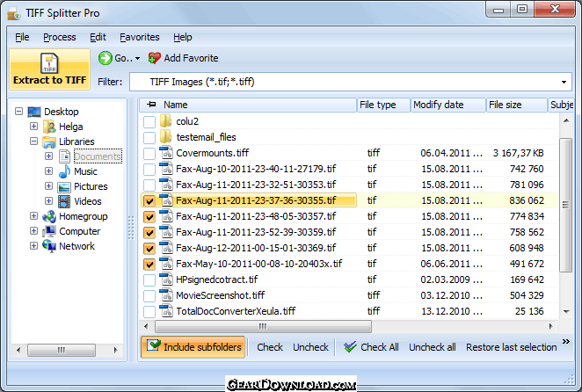Open the Process menu

click(60, 37)
